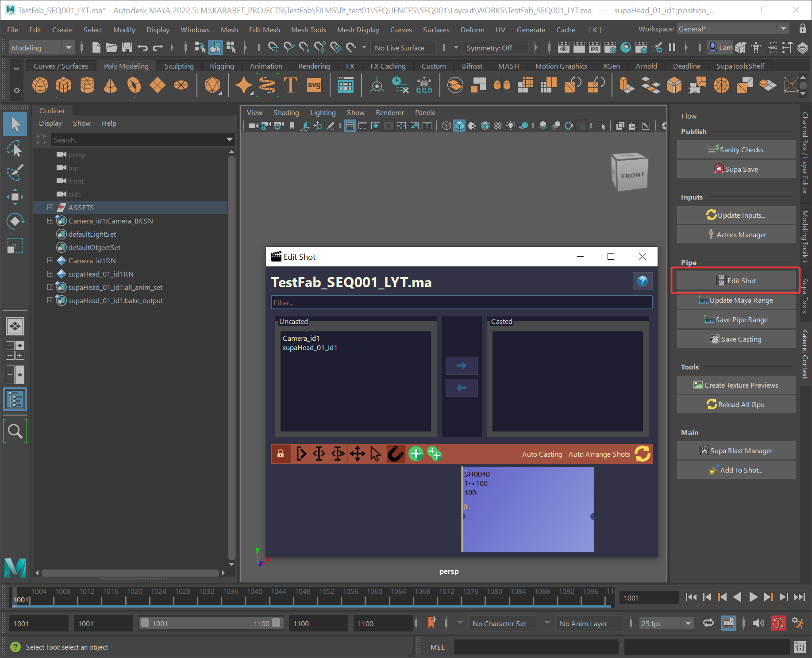812x658 pixels.
Task: Expand supaHead_01_id1RN node
Action: (x=50, y=273)
